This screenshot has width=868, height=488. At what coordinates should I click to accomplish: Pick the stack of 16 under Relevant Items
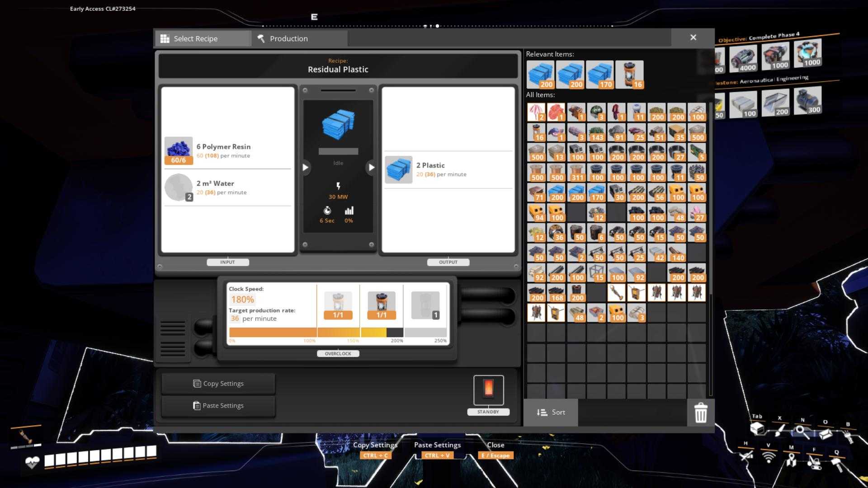click(x=629, y=75)
